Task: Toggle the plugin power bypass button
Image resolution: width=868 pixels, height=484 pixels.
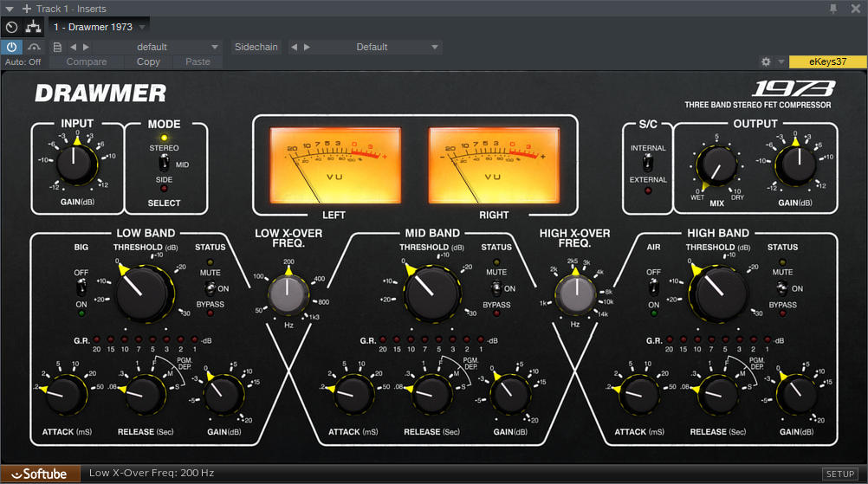Action: (11, 47)
